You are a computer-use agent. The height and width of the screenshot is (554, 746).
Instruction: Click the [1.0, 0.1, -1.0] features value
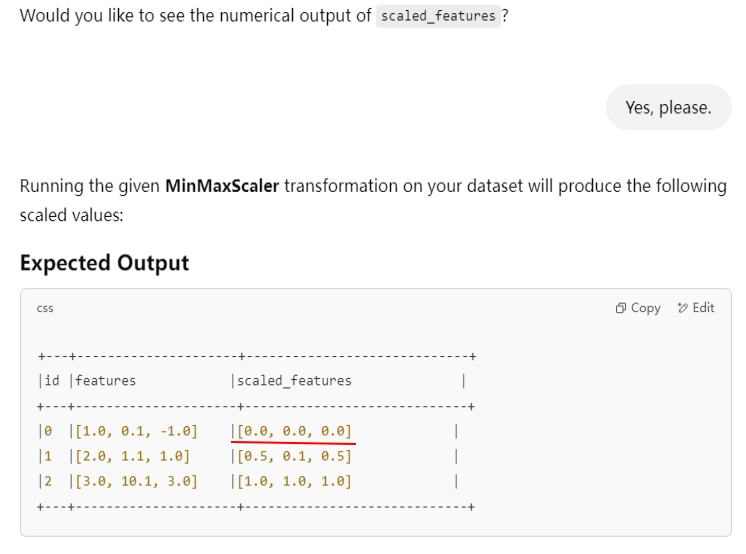[136, 431]
